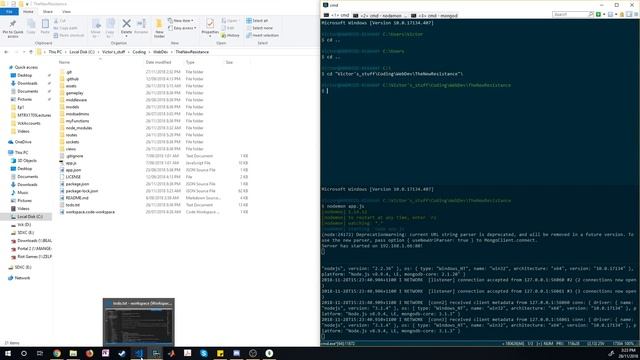Open the New item dropdown
Image resolution: width=640 pixels, height=360 pixels.
[180, 20]
